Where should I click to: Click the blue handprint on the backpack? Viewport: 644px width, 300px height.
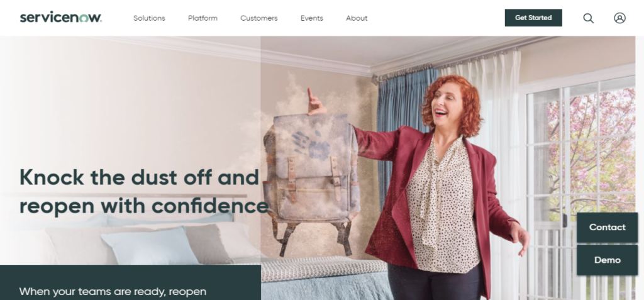pyautogui.click(x=311, y=145)
